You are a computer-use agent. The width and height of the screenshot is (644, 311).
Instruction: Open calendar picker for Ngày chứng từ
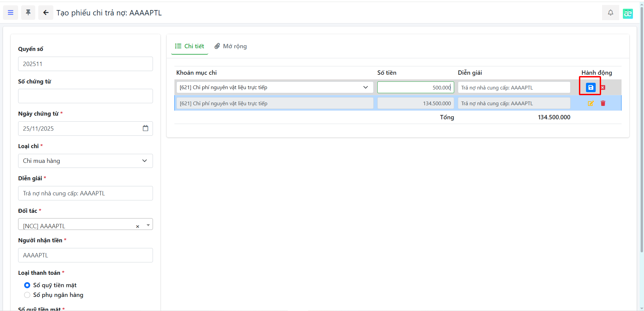[x=145, y=128]
